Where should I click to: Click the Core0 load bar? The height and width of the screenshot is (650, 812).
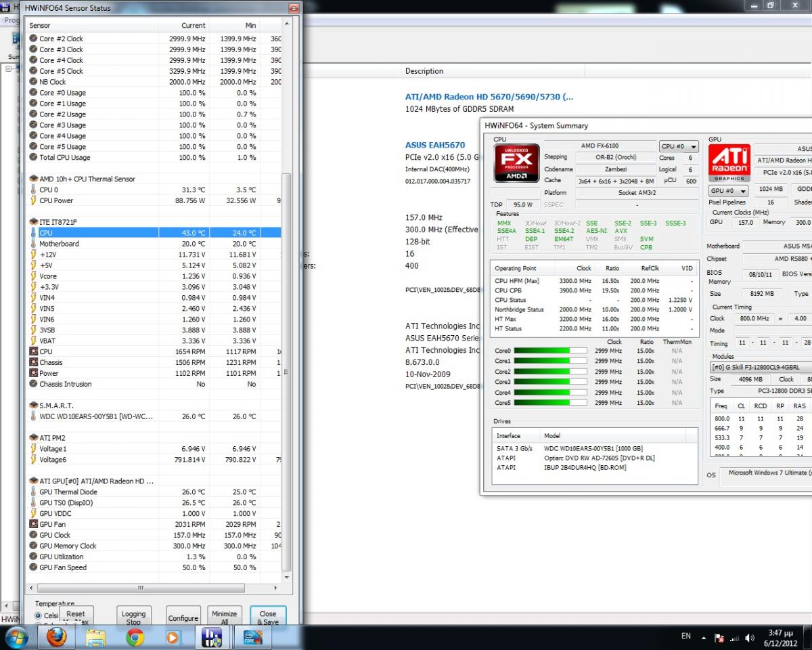coord(551,351)
